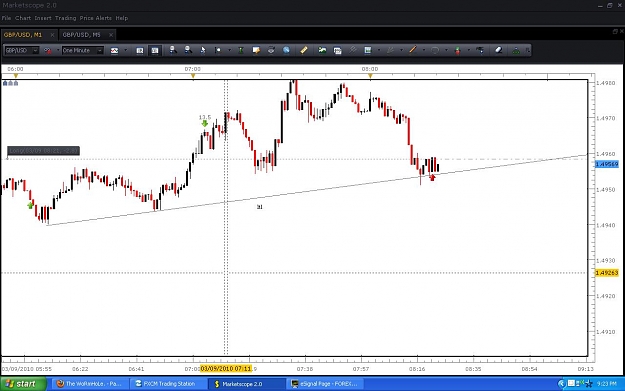This screenshot has width=625, height=391.
Task: Expand the arrow beside the red instrument icon
Action: point(57,50)
